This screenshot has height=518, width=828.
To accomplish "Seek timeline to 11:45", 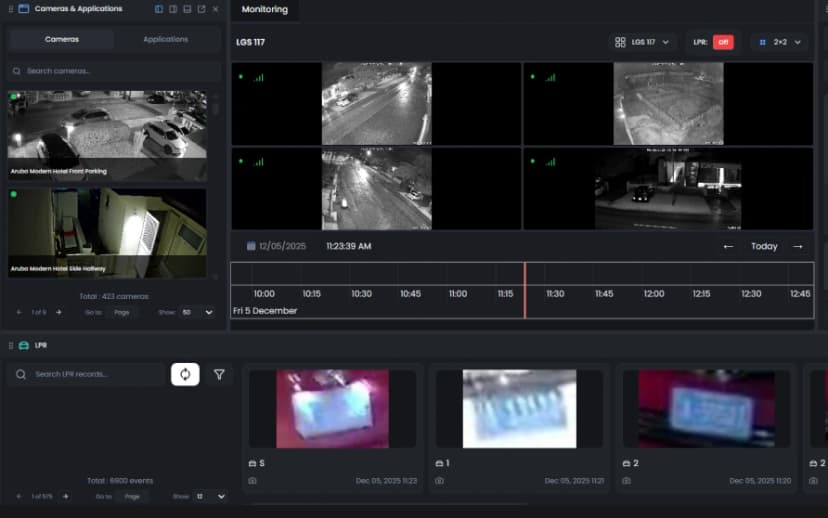I will 604,294.
